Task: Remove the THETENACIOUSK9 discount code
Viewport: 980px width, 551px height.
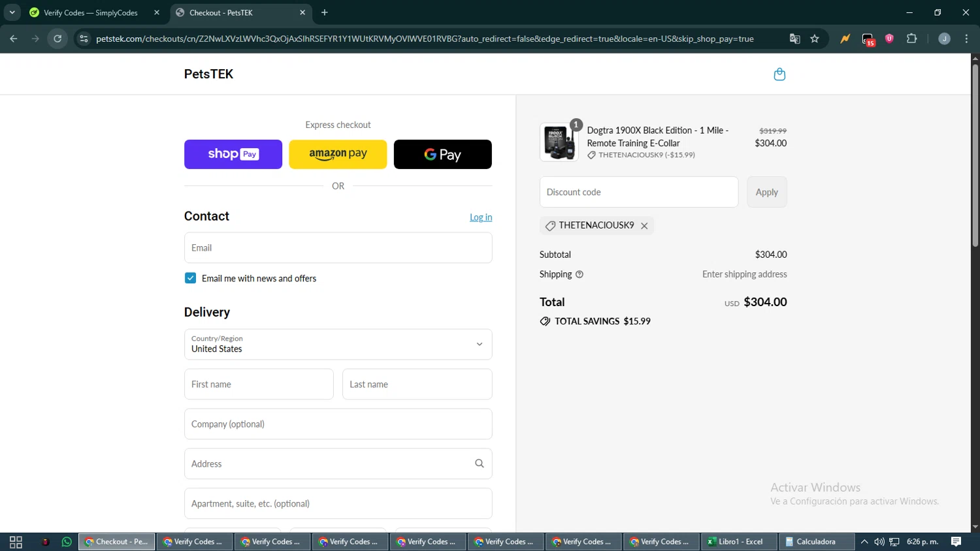Action: [x=644, y=226]
